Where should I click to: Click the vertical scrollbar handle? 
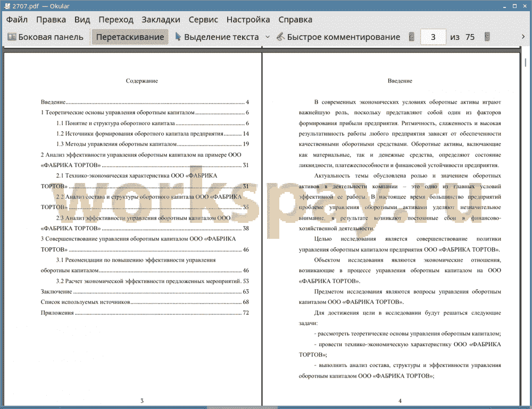pyautogui.click(x=526, y=62)
